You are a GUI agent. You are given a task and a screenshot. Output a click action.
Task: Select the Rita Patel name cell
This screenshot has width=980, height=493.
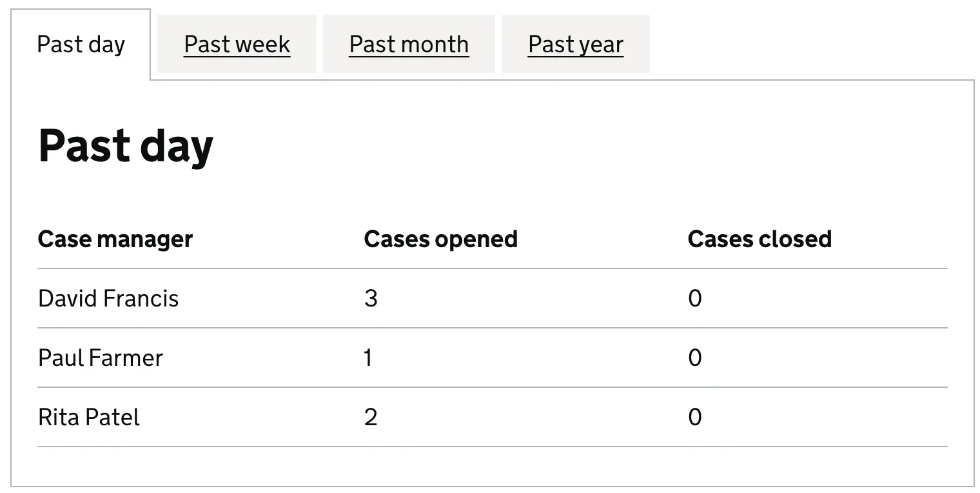[89, 418]
